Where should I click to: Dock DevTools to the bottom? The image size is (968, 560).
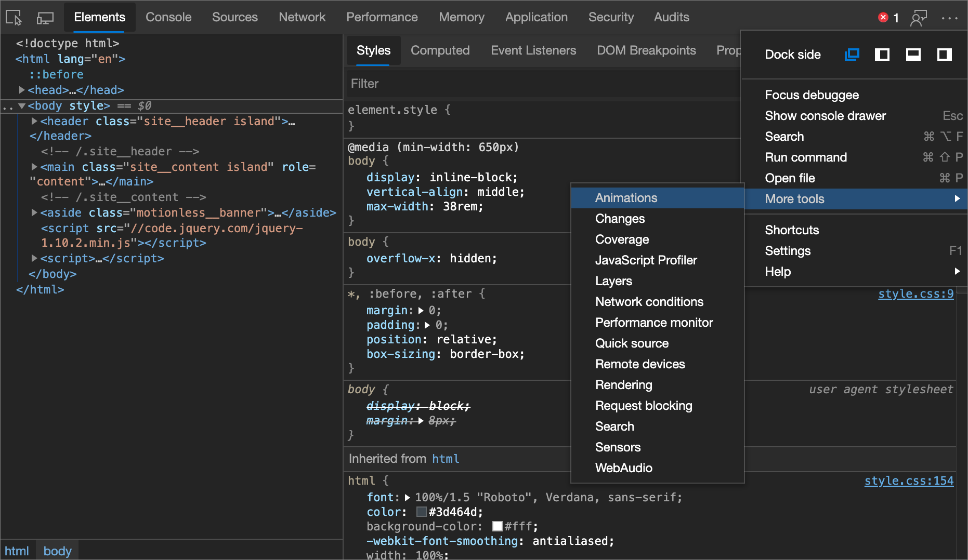[913, 55]
